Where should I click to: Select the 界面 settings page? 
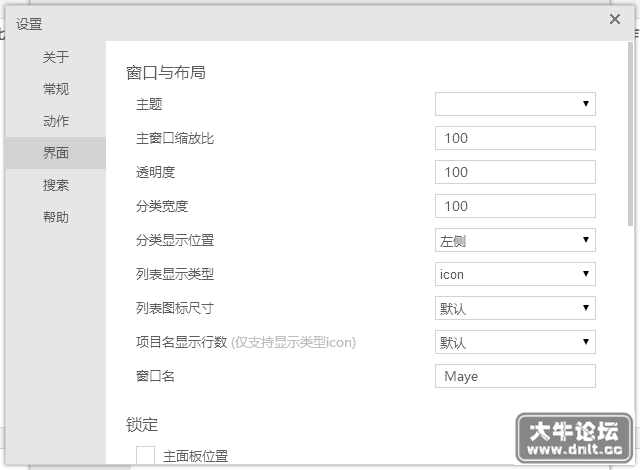click(x=56, y=153)
